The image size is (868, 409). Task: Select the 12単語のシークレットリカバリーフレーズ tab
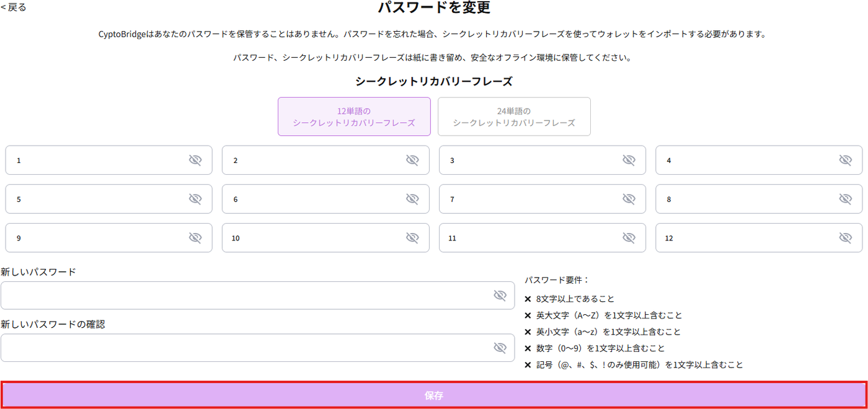354,117
